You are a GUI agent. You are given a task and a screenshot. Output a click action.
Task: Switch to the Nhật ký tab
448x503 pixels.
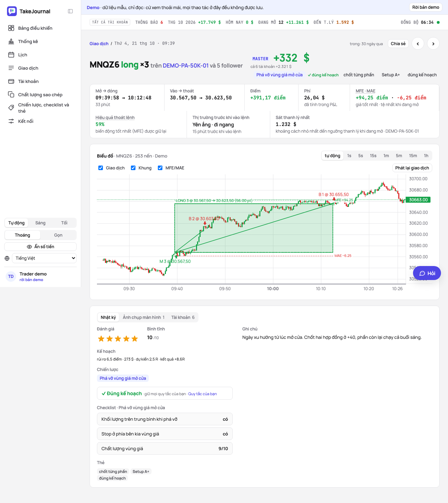coord(108,317)
